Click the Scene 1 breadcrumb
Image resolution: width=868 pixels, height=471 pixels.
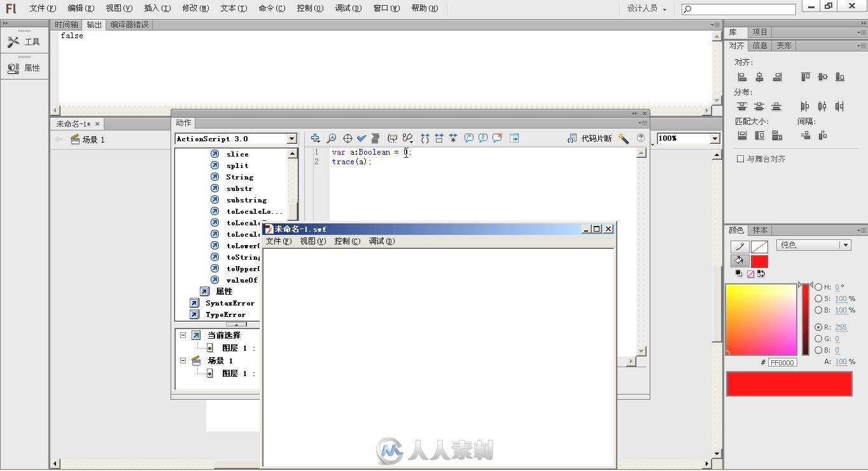tap(88, 139)
